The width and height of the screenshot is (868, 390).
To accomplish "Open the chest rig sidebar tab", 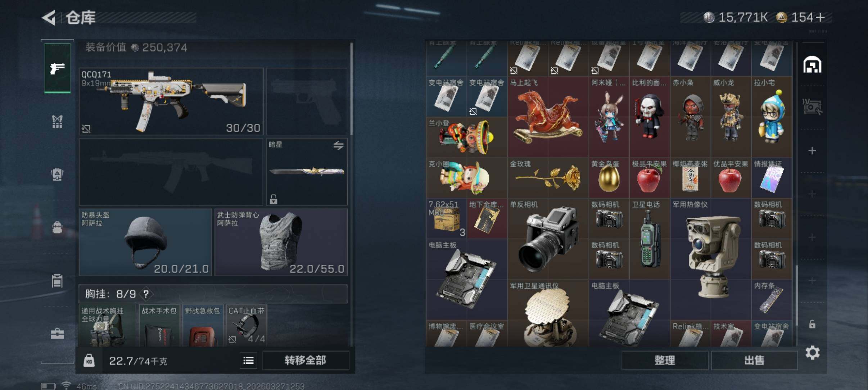I will tap(57, 122).
